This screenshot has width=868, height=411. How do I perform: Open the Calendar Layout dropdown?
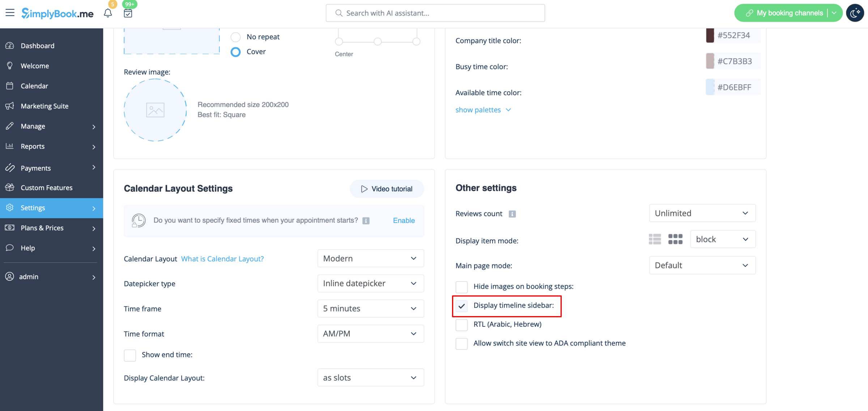point(370,258)
